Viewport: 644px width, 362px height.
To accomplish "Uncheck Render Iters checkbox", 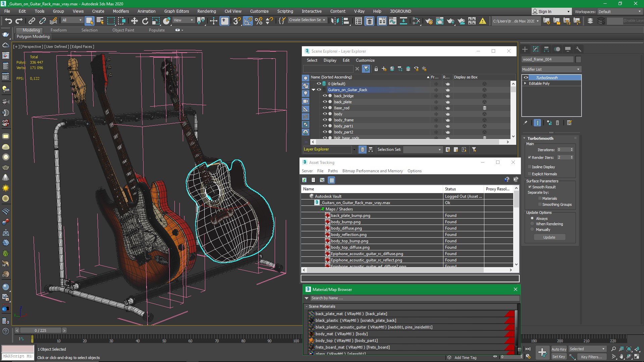I will point(530,158).
